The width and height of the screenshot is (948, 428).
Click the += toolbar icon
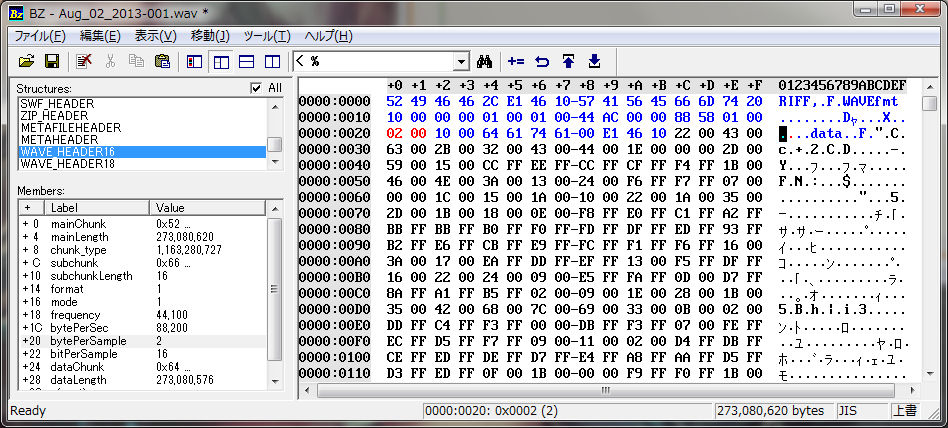(x=516, y=61)
